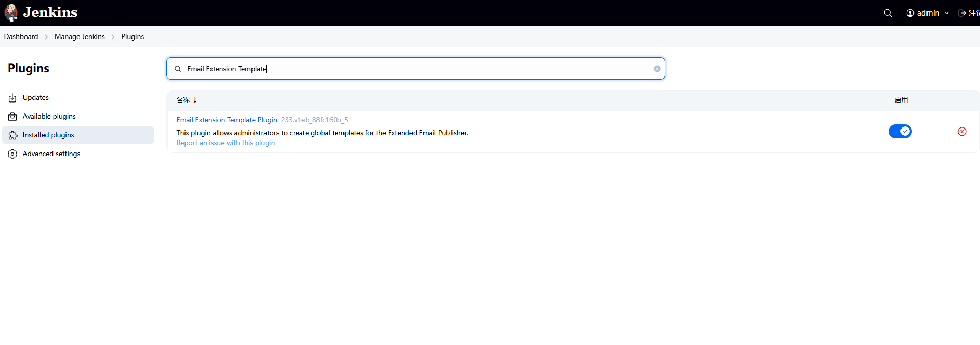Image resolution: width=980 pixels, height=345 pixels.
Task: Open the search icon in header
Action: [888, 13]
